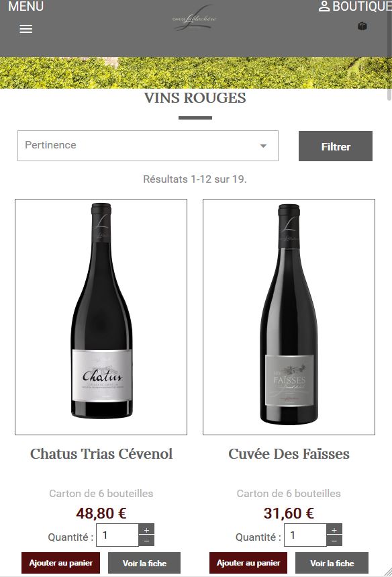Add the Cuvée Des Faïsses to the cart
Image resolution: width=392 pixels, height=577 pixels.
(248, 563)
